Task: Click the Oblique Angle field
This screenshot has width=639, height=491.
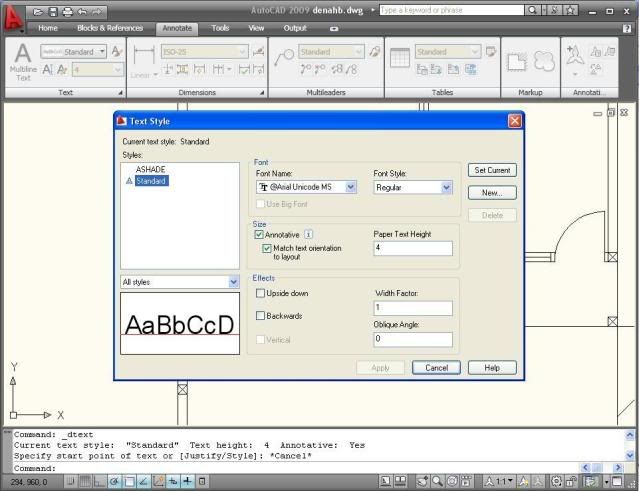Action: [x=413, y=339]
